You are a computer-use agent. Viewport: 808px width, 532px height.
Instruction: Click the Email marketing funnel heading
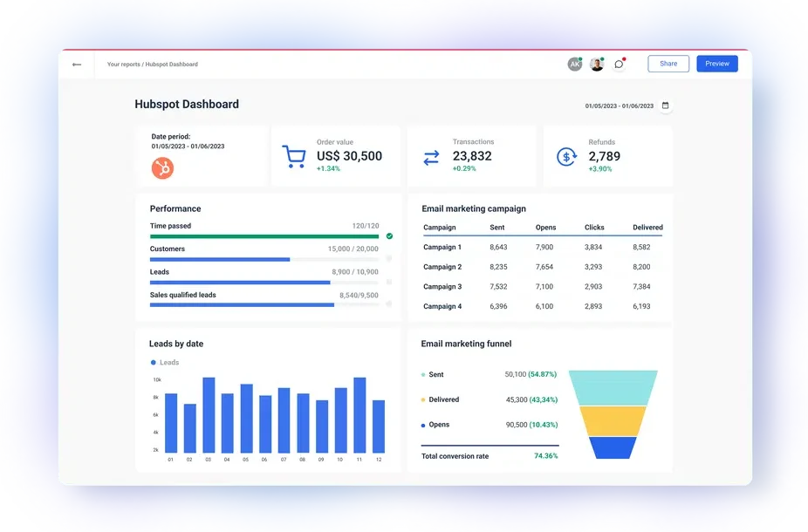pos(466,344)
